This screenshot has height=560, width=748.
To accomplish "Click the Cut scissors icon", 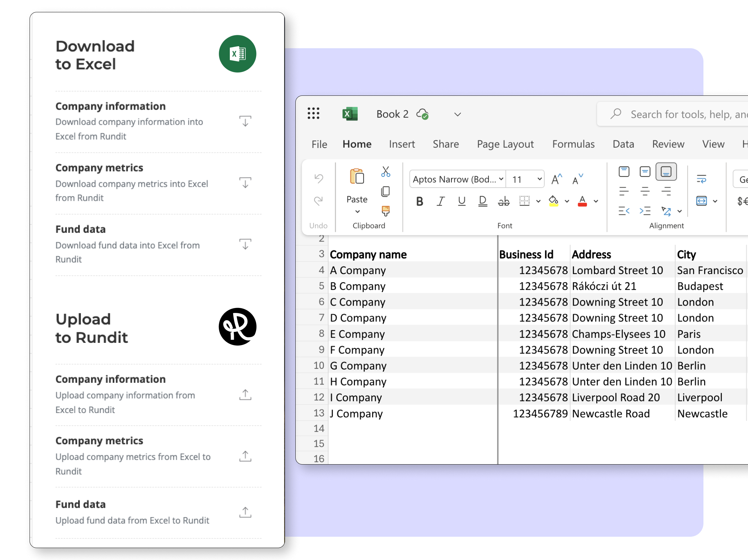I will 385,172.
